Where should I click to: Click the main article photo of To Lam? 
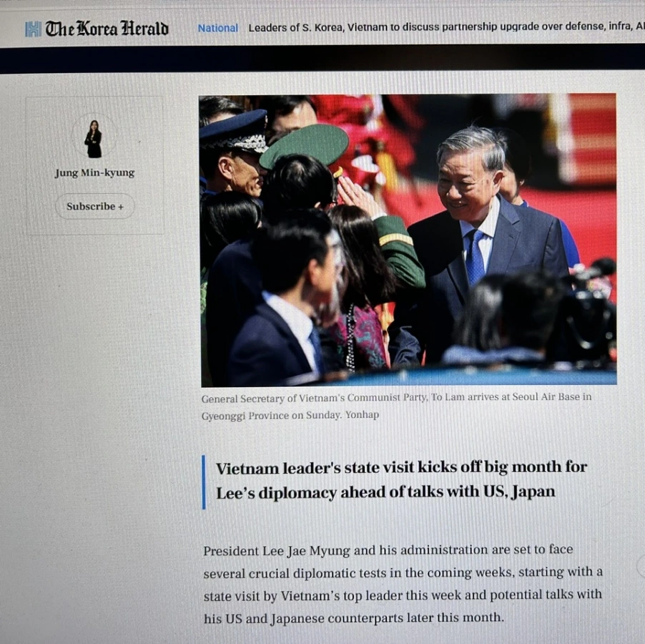(408, 240)
